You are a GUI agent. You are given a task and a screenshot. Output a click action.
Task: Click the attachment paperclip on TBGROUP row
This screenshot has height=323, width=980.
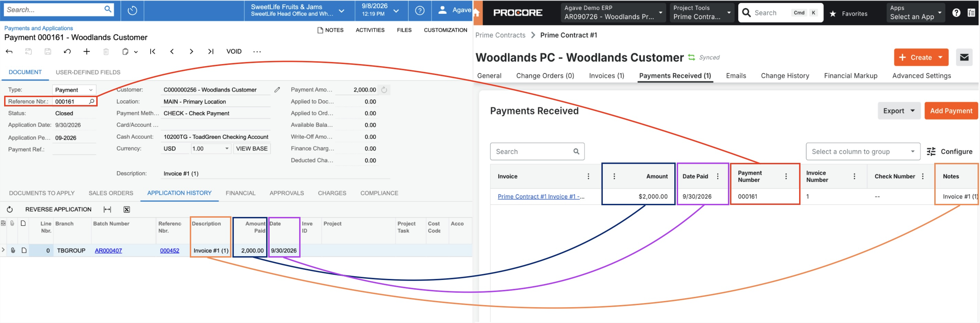pyautogui.click(x=13, y=250)
